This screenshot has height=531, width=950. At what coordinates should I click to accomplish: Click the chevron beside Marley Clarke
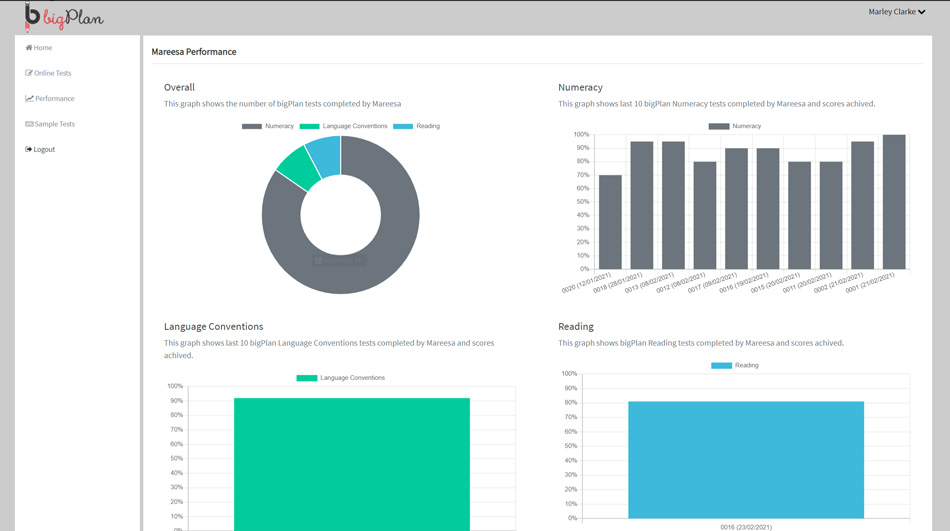tap(922, 12)
